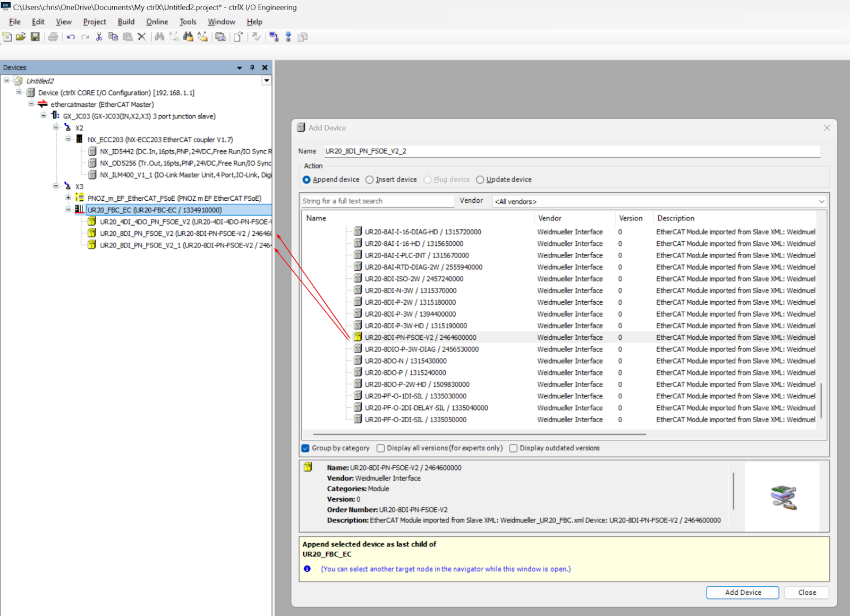Collapse the UR20_FBC_EC node
The image size is (850, 616).
click(x=68, y=209)
